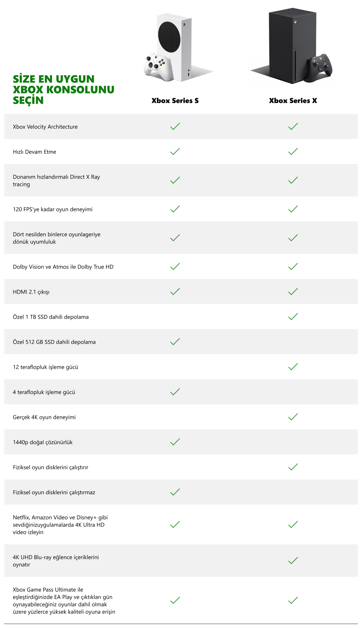Click checkmark in 12 terafloplık işleme gücü row
Screen dimensions: 362x628
tap(293, 366)
